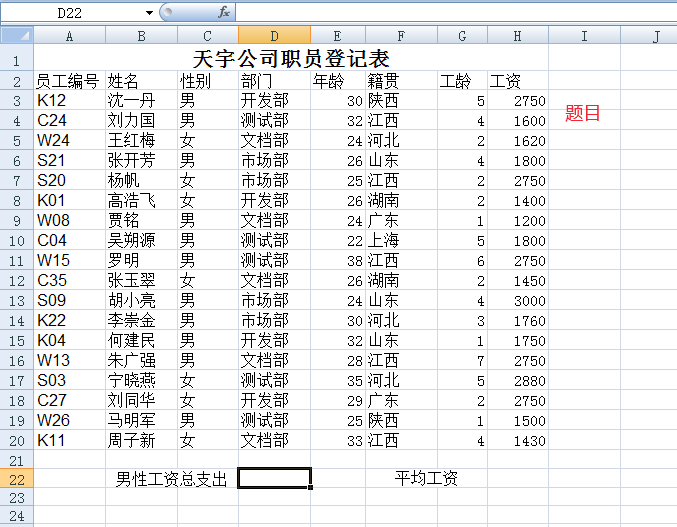
Task: Click the name cell 罗明
Action: point(142,260)
